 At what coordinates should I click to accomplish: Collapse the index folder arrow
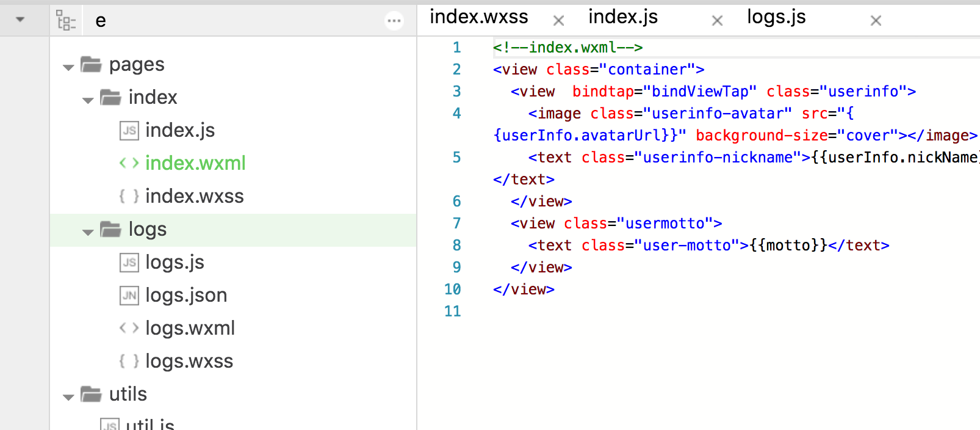tap(88, 100)
